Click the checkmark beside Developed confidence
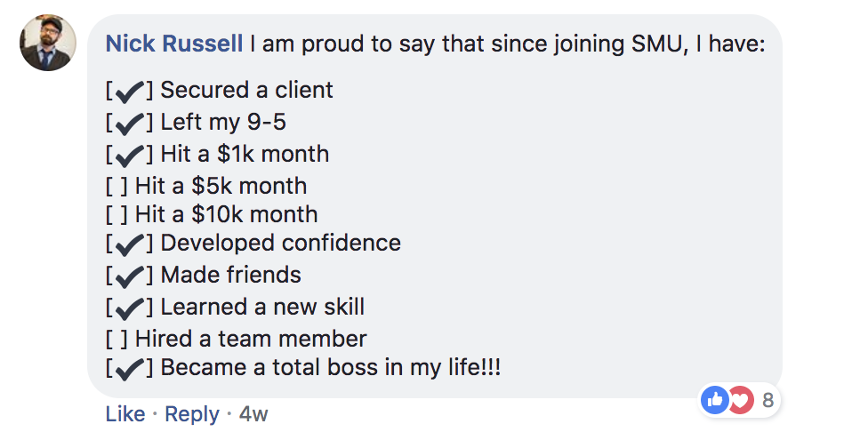Viewport: 868px width, 448px height. tap(130, 244)
